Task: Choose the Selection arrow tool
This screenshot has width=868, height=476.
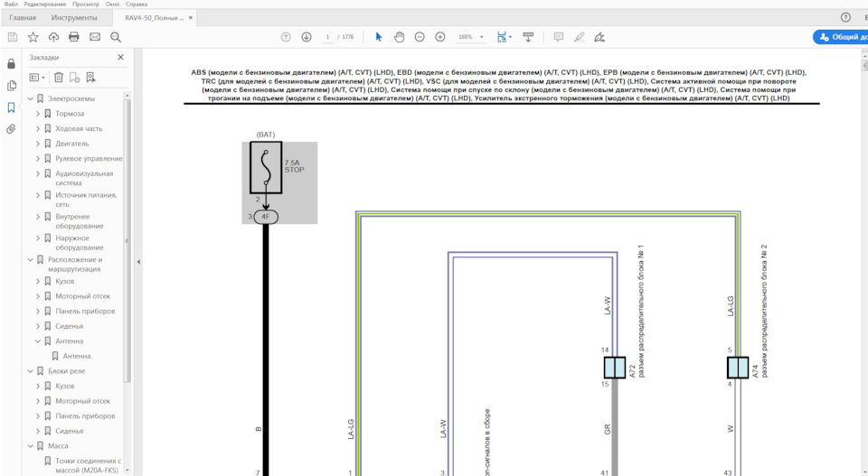Action: pyautogui.click(x=379, y=37)
